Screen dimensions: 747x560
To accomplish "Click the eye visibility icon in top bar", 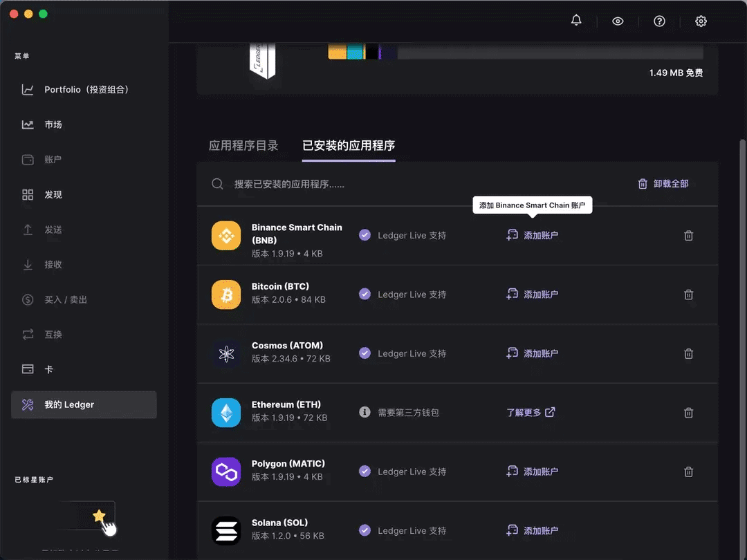I will click(618, 21).
